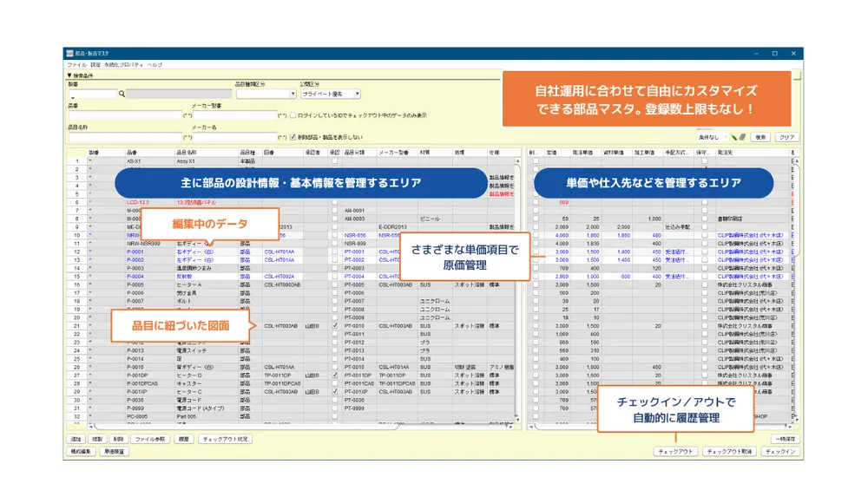The image size is (868, 503).
Task: Focus the 品目名称 input field
Action: point(125,137)
